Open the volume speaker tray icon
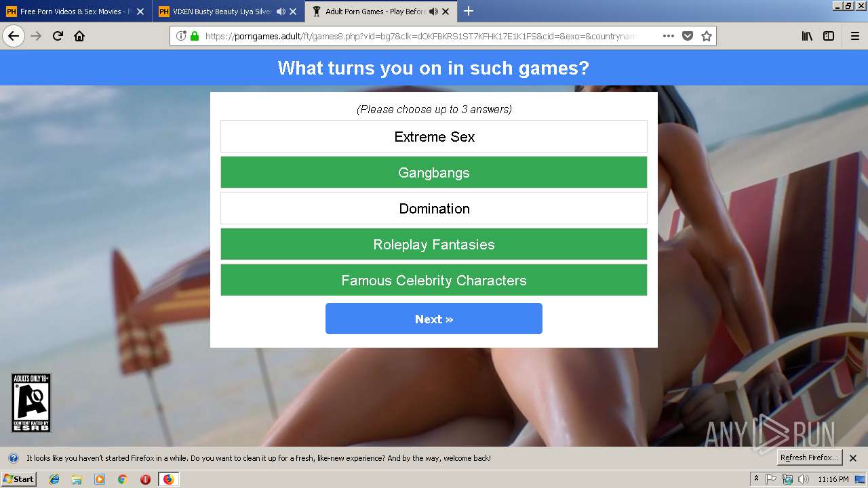The width and height of the screenshot is (868, 488). (804, 479)
